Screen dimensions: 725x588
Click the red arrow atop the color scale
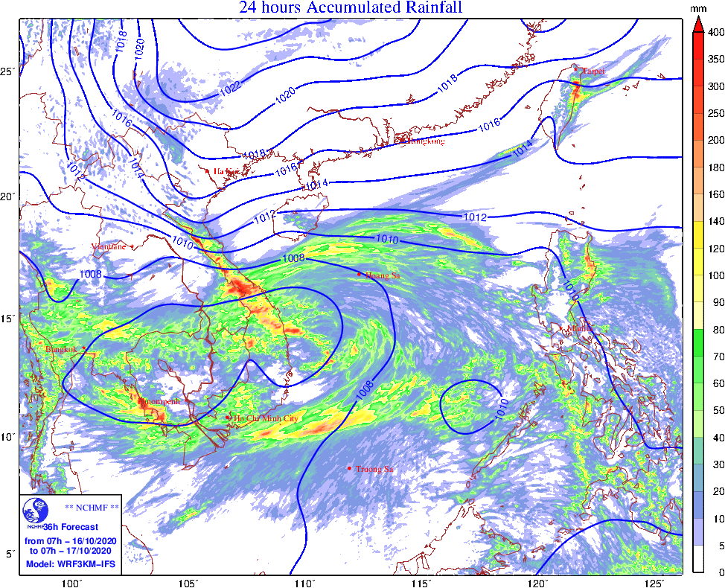click(x=697, y=25)
